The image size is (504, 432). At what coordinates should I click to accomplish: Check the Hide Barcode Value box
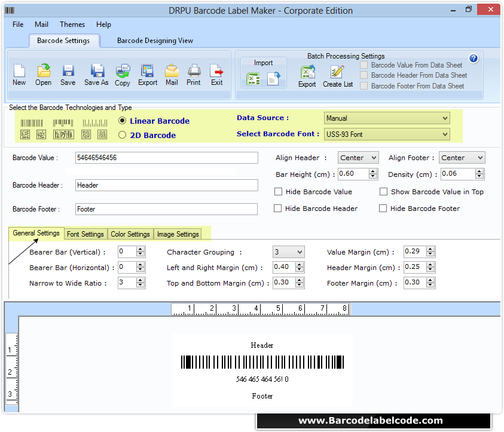click(x=279, y=192)
